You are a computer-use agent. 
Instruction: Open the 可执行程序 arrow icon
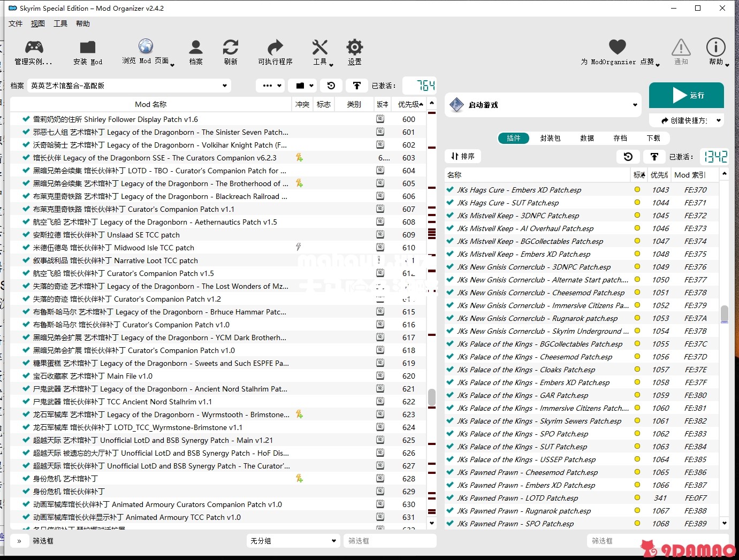[x=275, y=48]
